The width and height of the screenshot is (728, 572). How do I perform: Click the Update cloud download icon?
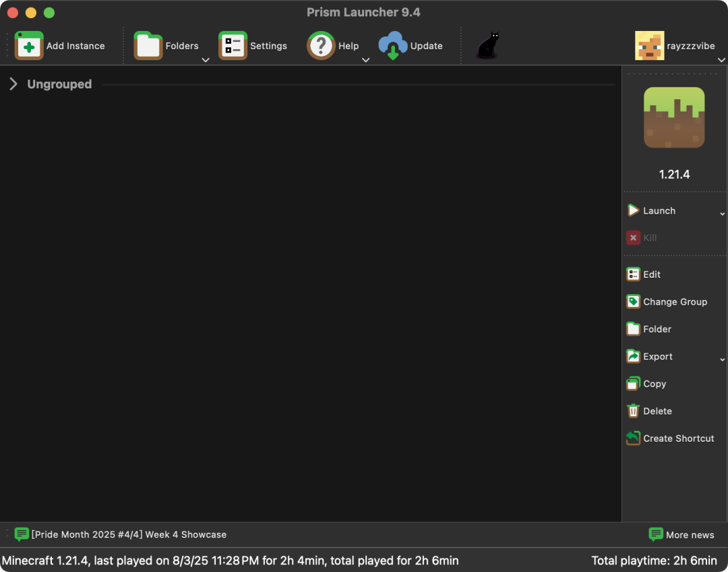click(393, 46)
